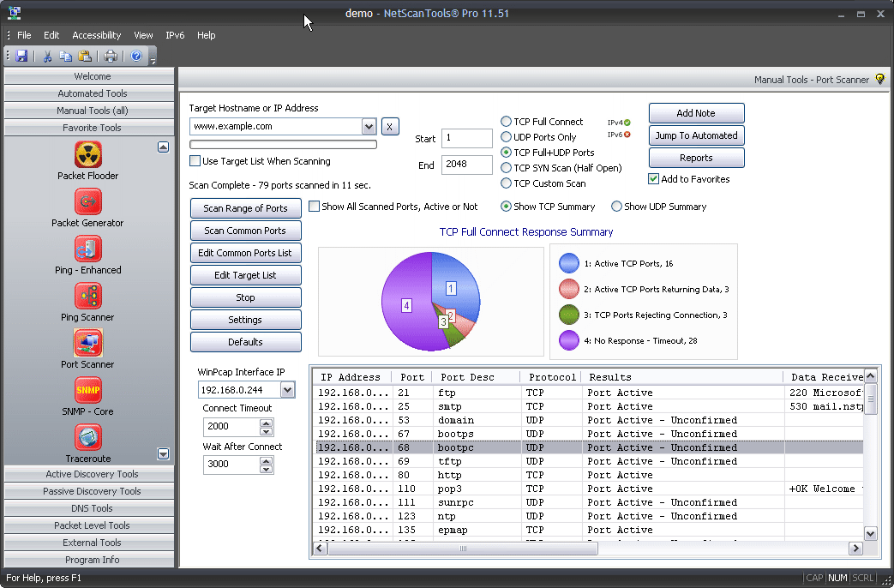This screenshot has height=588, width=894.
Task: Click the IPv6 red status icon
Action: pyautogui.click(x=627, y=135)
